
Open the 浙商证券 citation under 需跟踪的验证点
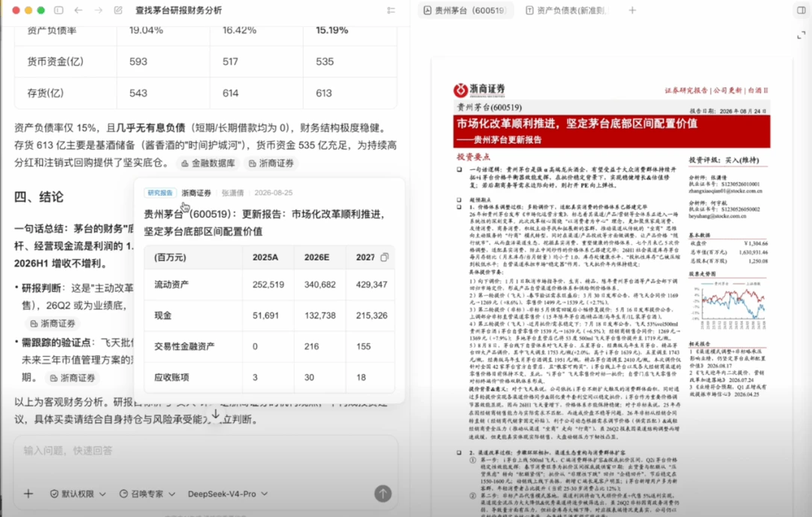72,378
